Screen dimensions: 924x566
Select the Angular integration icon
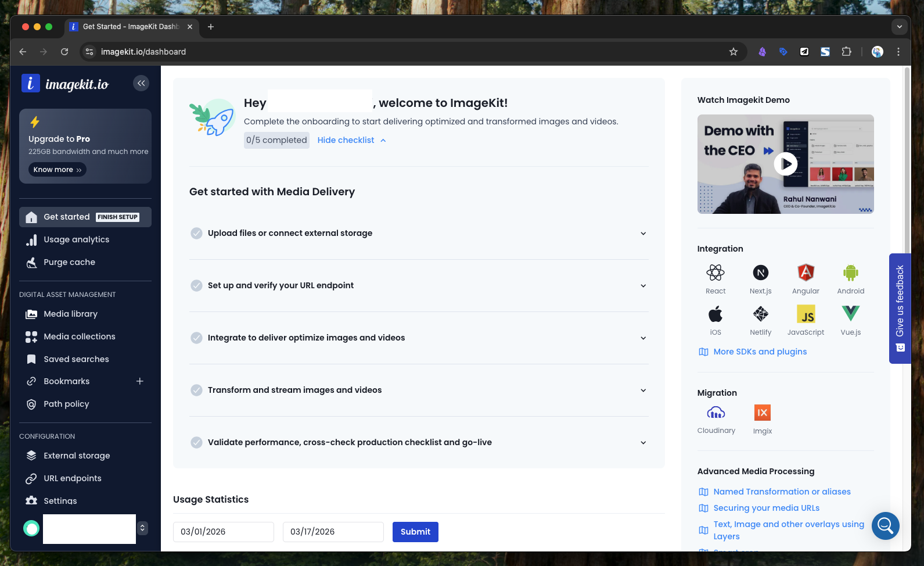(x=806, y=273)
